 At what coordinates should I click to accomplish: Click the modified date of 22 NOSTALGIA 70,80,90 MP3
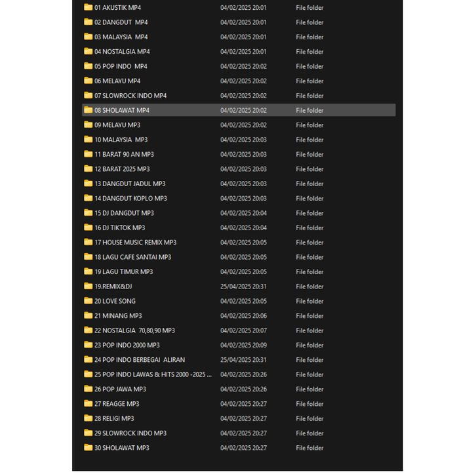click(x=243, y=330)
